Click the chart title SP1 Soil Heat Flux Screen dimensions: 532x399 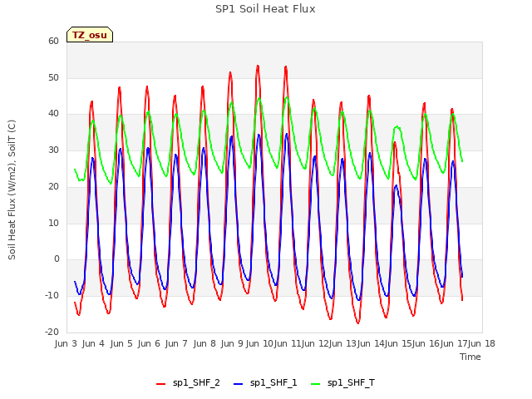click(265, 9)
